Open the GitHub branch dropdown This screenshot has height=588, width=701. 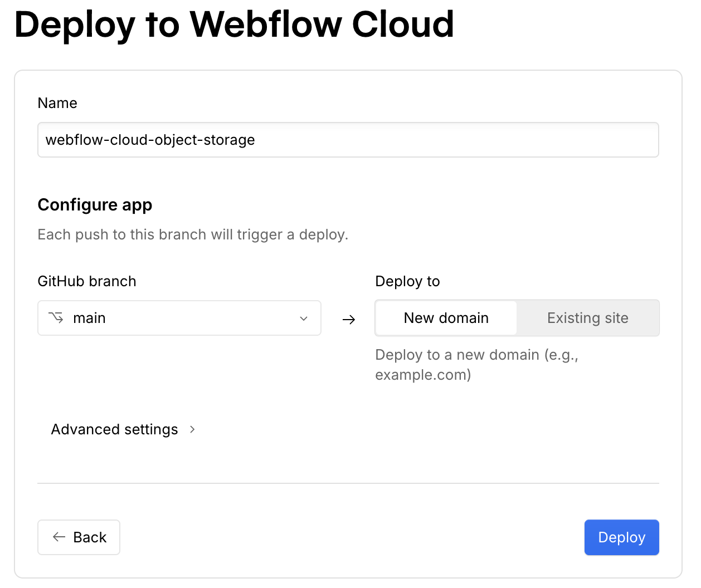tap(179, 318)
